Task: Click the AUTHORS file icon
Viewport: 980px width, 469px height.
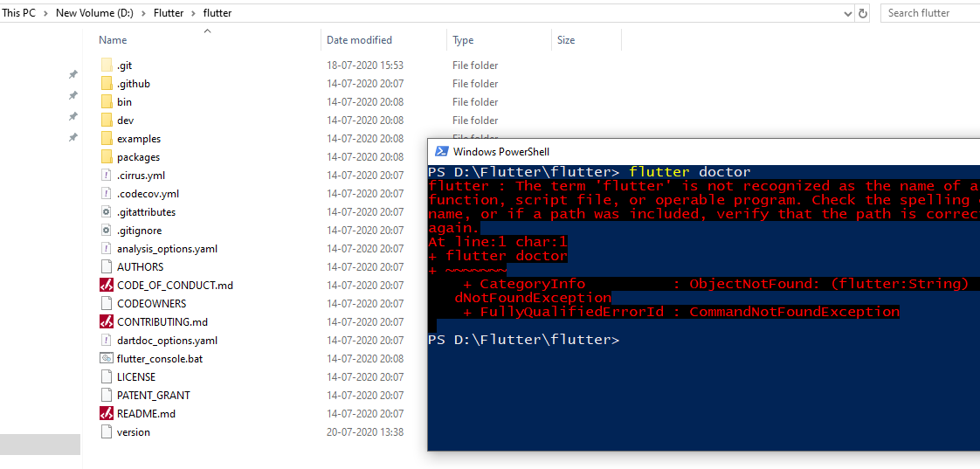Action: (x=107, y=267)
